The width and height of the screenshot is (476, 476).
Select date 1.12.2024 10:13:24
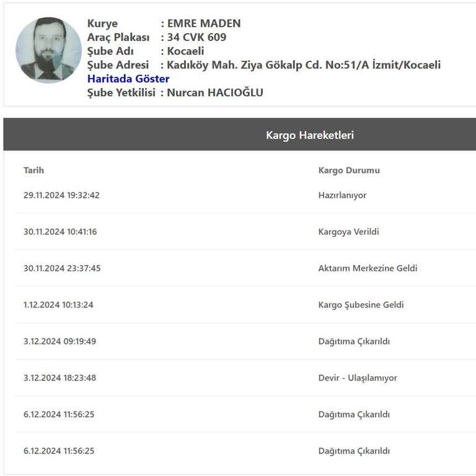click(58, 305)
